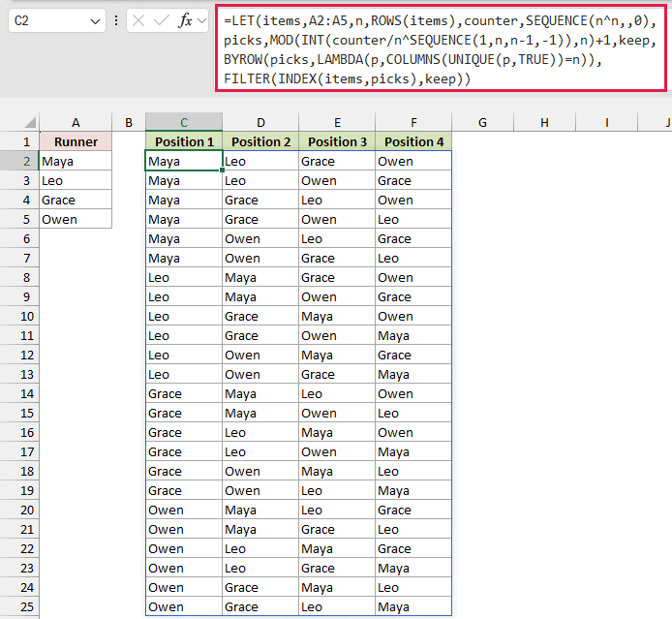Select cell D6 containing Owen

tap(260, 238)
